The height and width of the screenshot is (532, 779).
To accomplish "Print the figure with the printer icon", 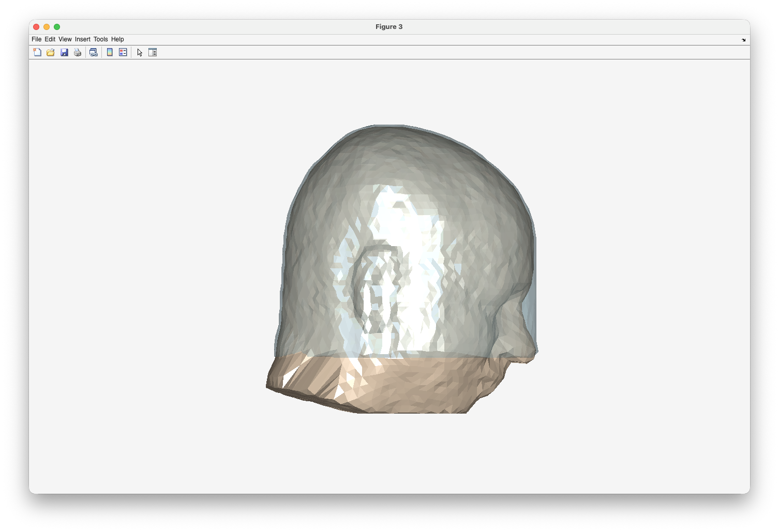I will (78, 52).
